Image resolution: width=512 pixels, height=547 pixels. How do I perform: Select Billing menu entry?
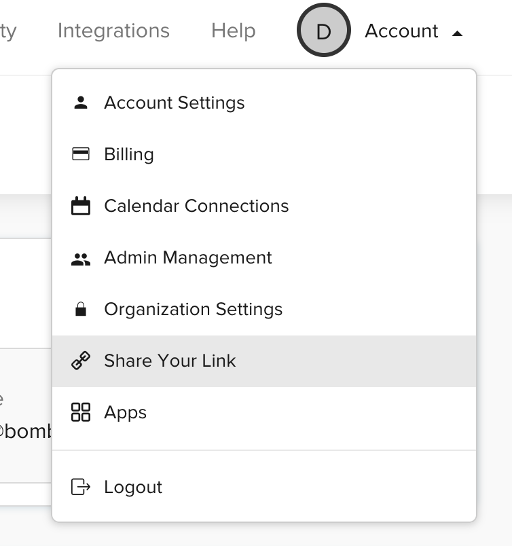[x=264, y=154]
